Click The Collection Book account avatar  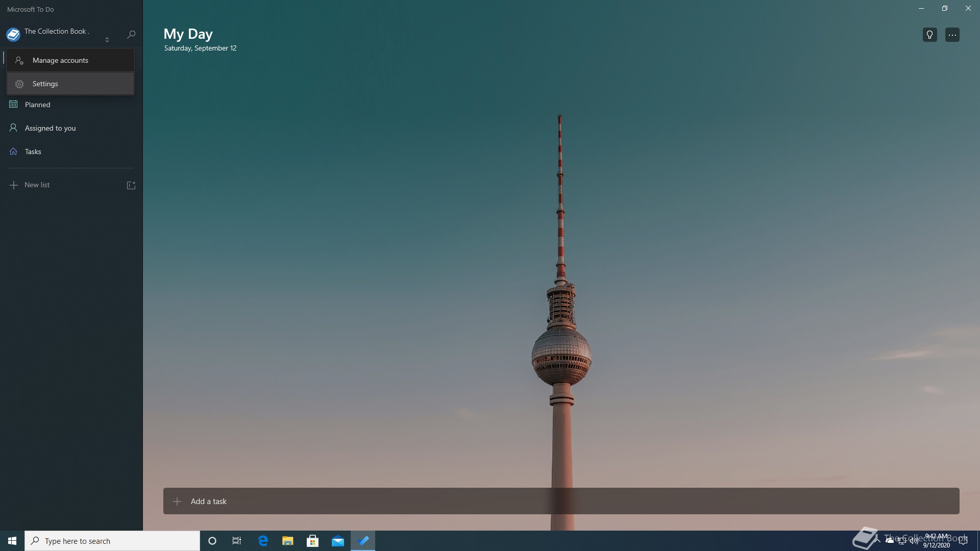[13, 34]
